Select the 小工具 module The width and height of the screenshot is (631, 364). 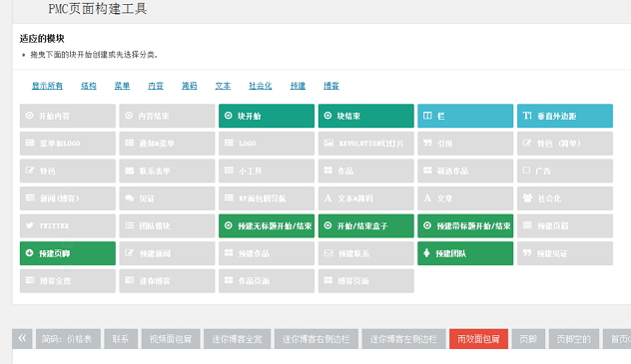coord(267,171)
